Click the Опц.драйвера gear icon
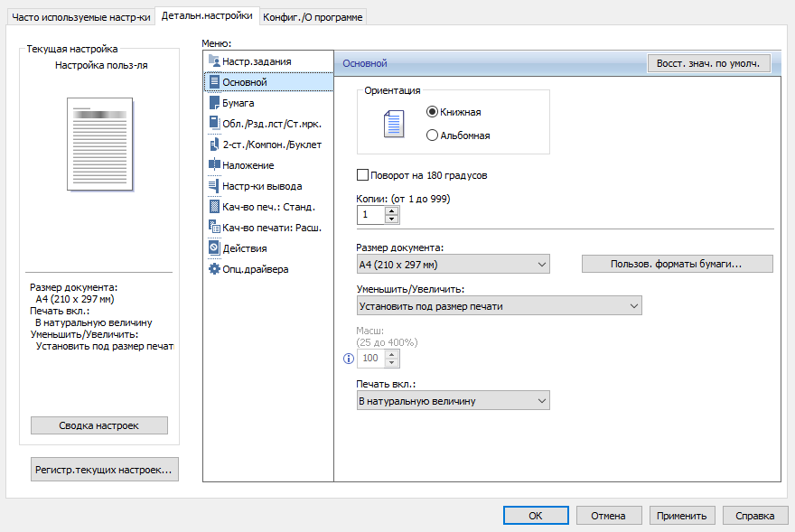The height and width of the screenshot is (532, 795). tap(214, 268)
